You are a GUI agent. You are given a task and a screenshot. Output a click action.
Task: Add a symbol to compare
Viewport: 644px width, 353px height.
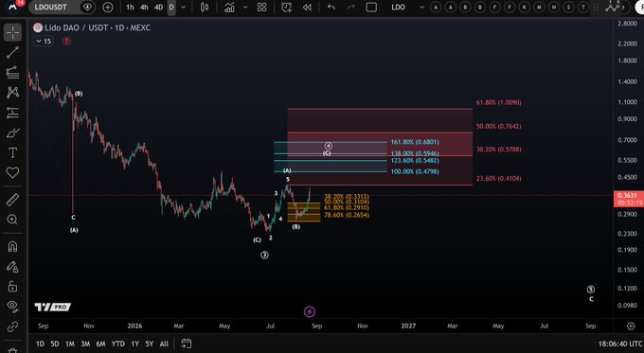(x=108, y=7)
